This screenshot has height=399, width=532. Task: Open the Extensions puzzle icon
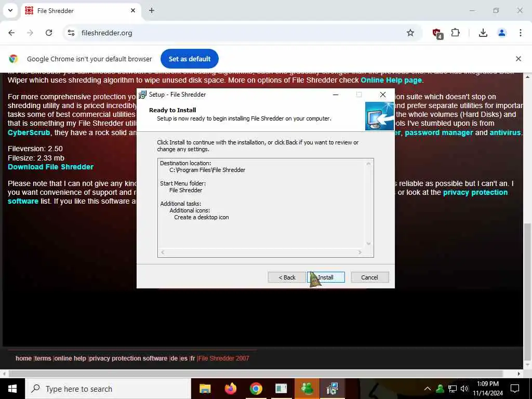455,33
